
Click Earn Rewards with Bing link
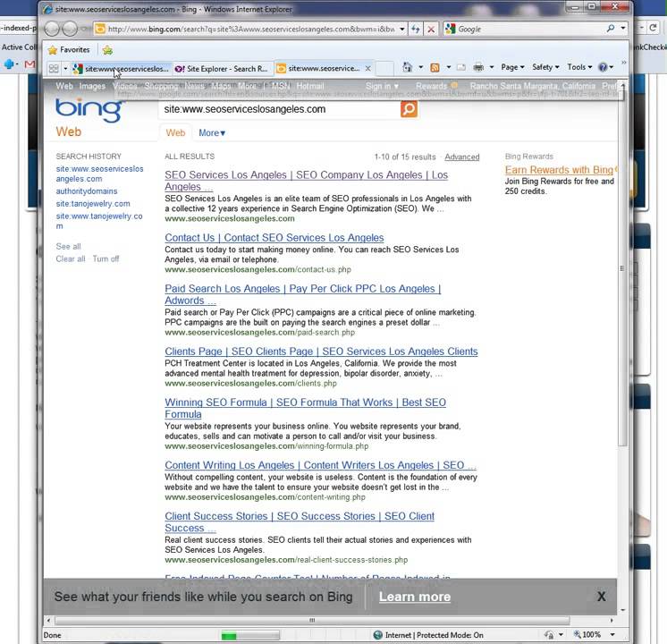[x=559, y=170]
